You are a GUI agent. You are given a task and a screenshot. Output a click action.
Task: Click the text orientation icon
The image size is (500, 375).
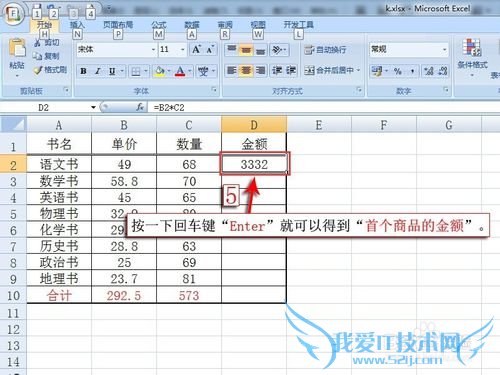pos(277,50)
